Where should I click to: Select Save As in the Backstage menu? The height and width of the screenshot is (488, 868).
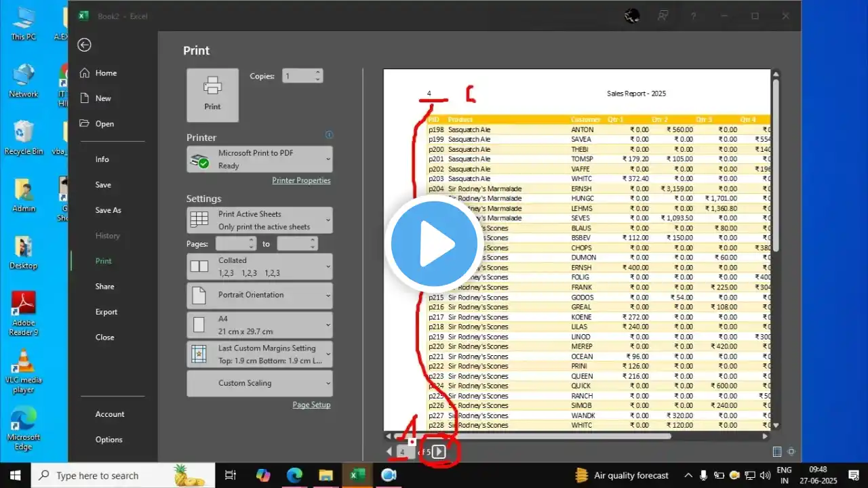click(x=108, y=210)
